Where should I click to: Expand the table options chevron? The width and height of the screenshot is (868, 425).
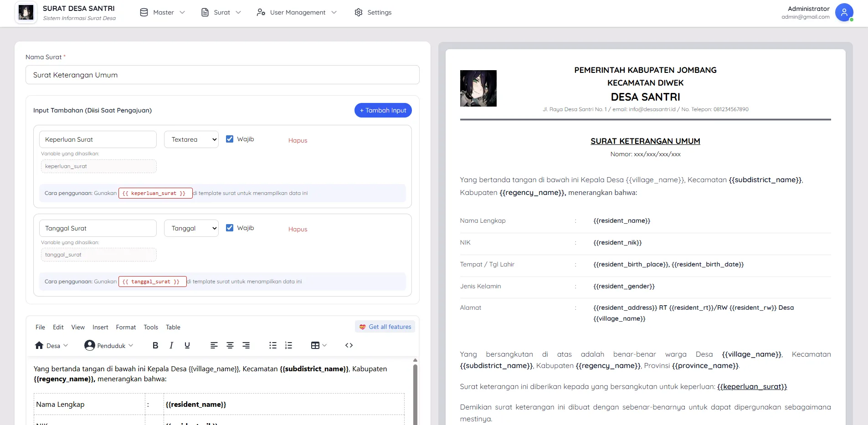point(324,345)
